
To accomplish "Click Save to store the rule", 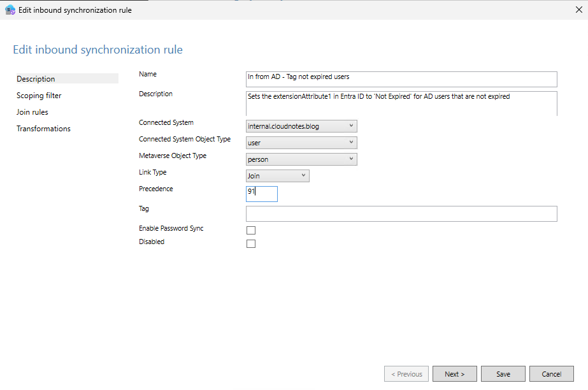I will click(503, 373).
